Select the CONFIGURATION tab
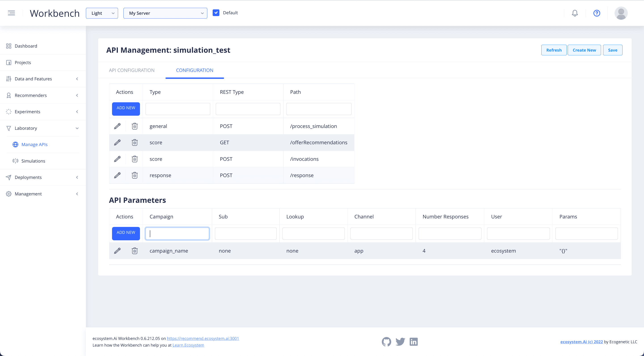The image size is (644, 356). coord(195,70)
